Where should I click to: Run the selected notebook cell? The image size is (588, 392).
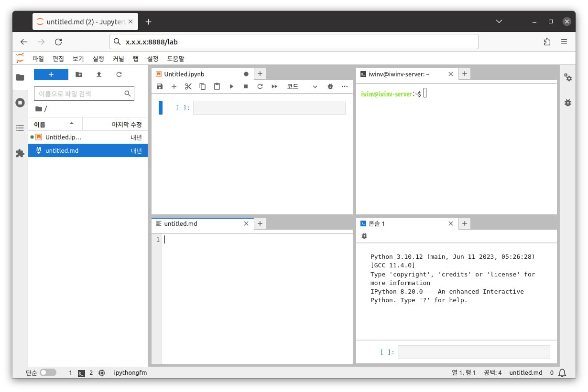pos(231,86)
